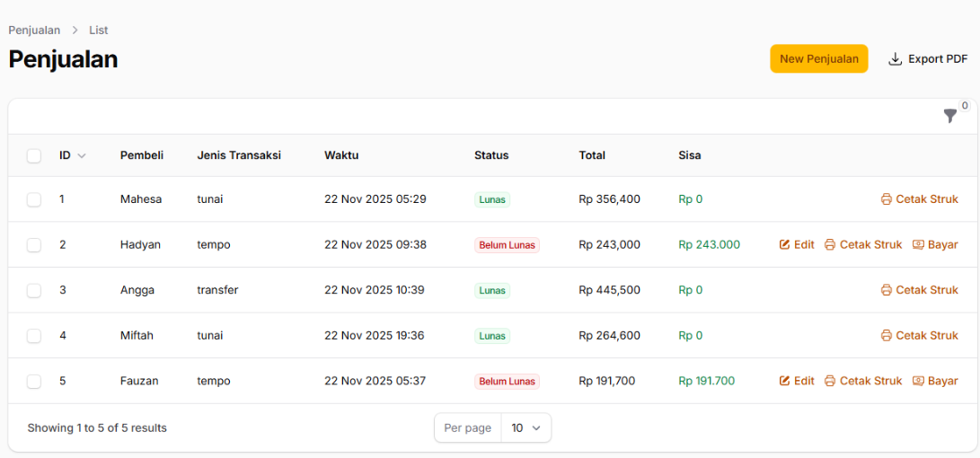Image resolution: width=980 pixels, height=458 pixels.
Task: Click the filter count badge 0
Action: [x=965, y=106]
